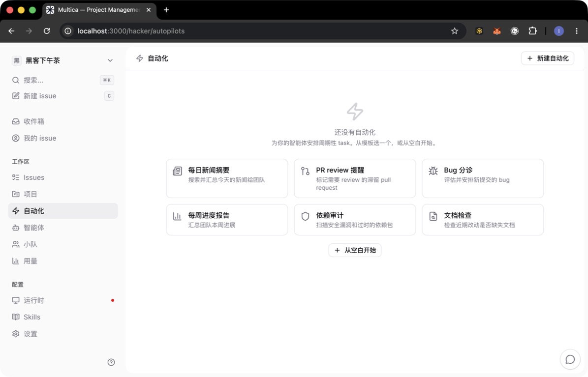Bookmark the page with star icon
The image size is (588, 377).
tap(455, 31)
